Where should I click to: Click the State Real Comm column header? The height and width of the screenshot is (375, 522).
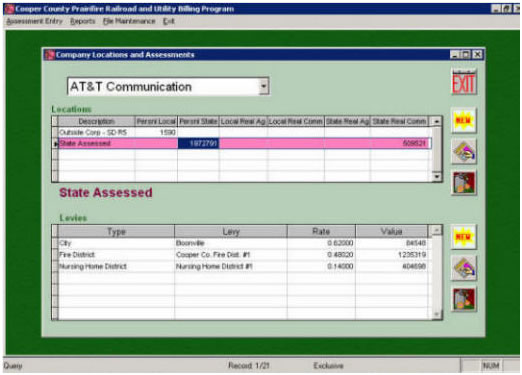(x=399, y=121)
